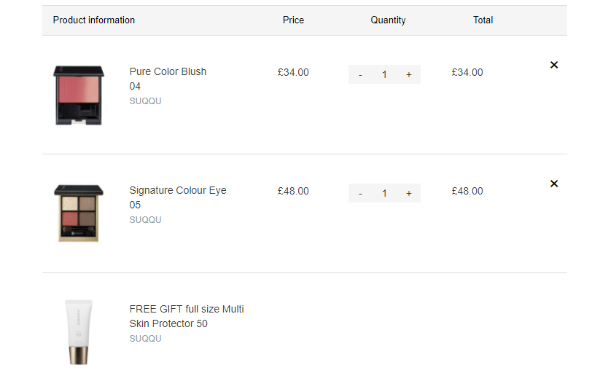Click SUQQU brand under Signature Colour Eye
The width and height of the screenshot is (600, 389).
(145, 220)
